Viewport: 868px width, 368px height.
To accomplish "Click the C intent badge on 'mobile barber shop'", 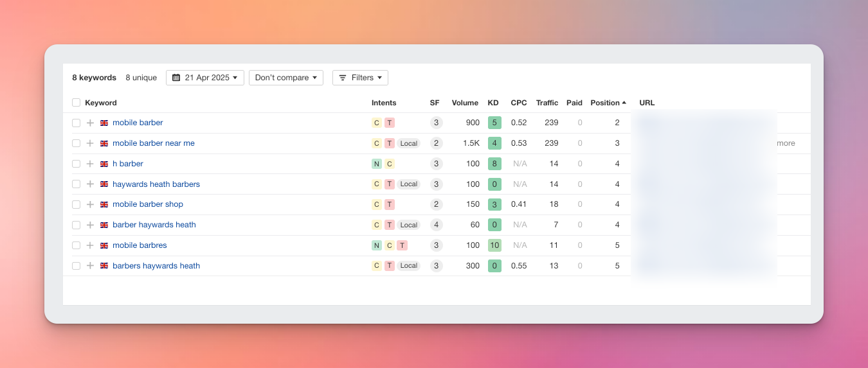I will 377,204.
